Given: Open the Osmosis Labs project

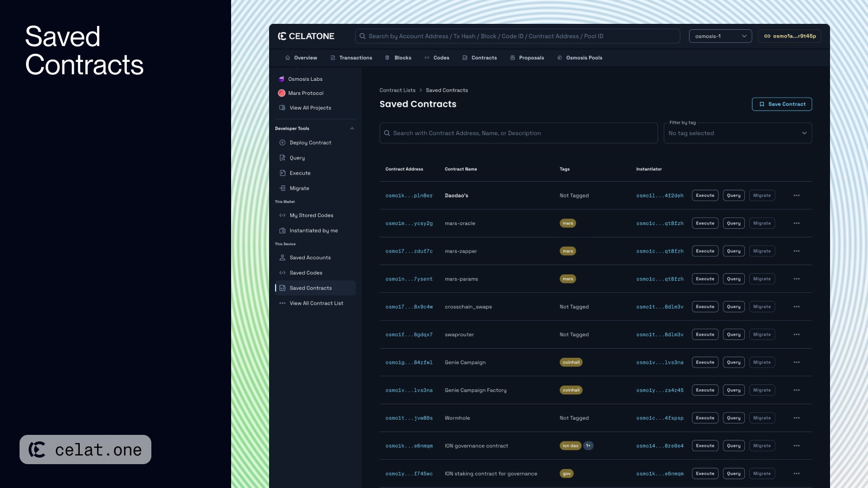Looking at the screenshot, I should [x=300, y=79].
